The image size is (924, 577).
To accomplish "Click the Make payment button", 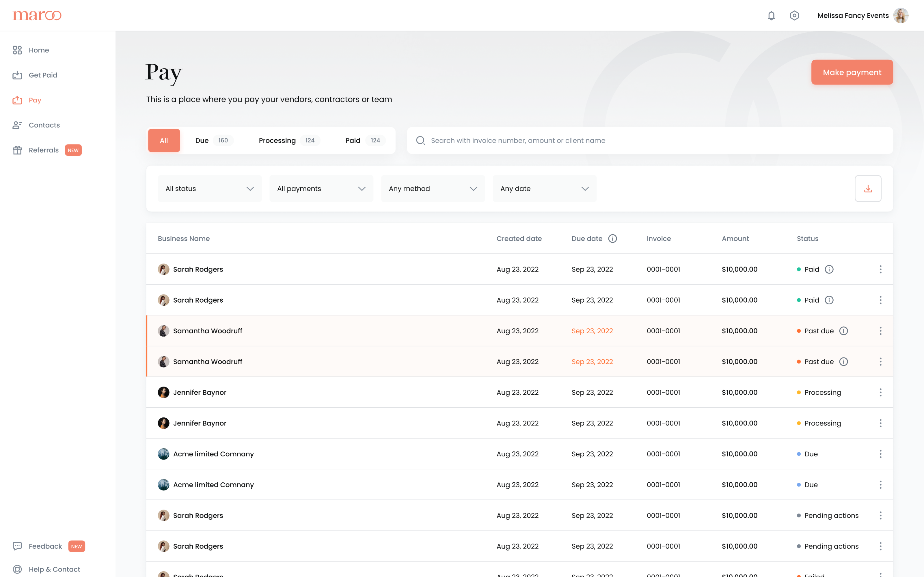I will (x=852, y=72).
